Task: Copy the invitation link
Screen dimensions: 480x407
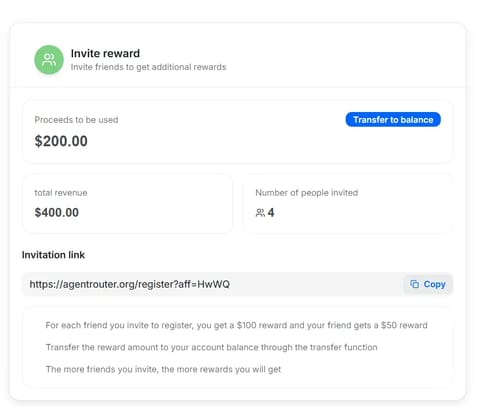Action: (x=428, y=284)
